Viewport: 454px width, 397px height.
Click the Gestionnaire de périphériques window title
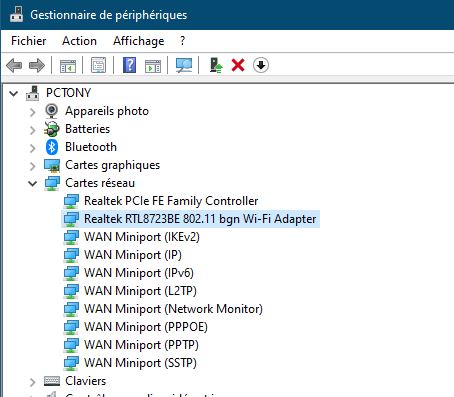tap(109, 15)
